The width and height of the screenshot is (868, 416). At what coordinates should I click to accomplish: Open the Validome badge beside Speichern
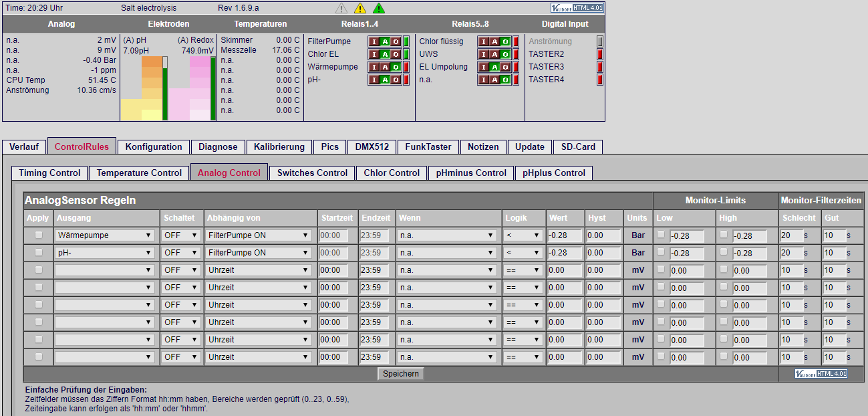pyautogui.click(x=821, y=373)
